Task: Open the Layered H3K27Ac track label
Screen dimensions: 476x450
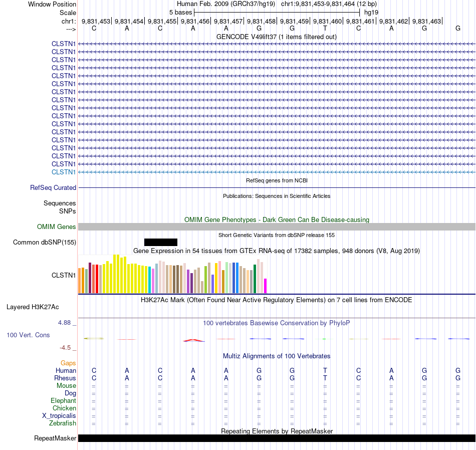Action: click(33, 307)
